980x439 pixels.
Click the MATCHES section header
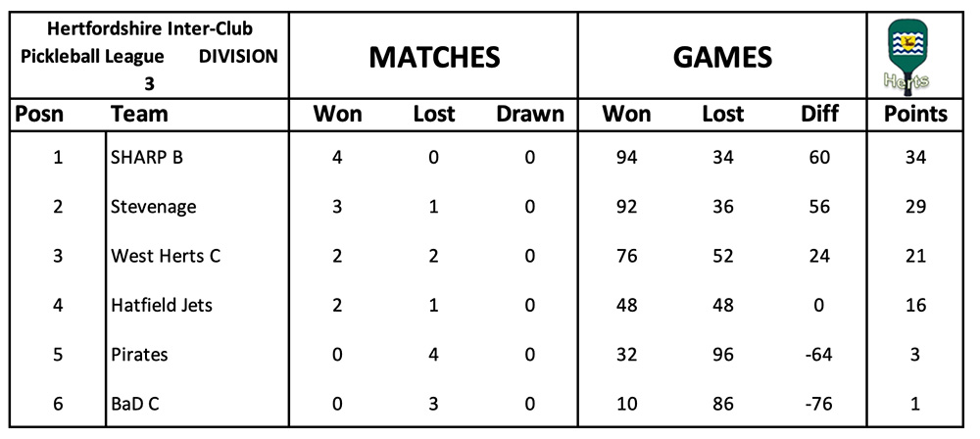(434, 57)
